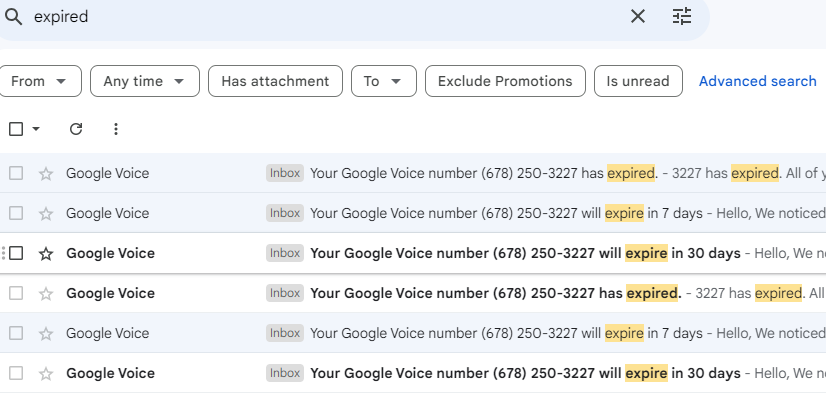Open the Advanced search link

point(757,81)
